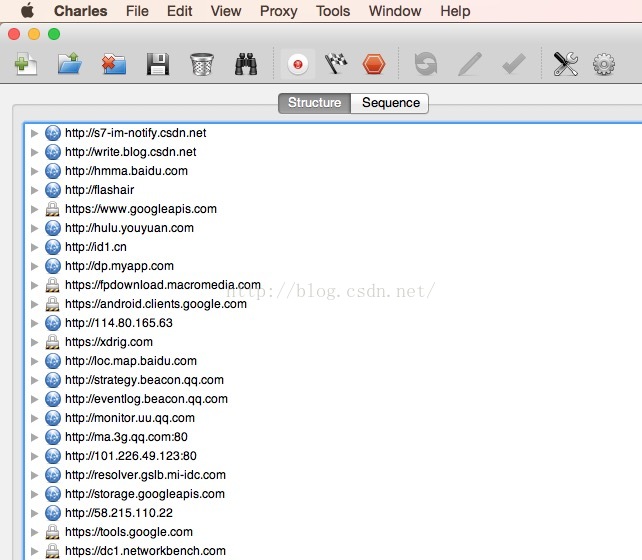642x560 pixels.
Task: Clear session with the trash bin icon
Action: pyautogui.click(x=202, y=64)
